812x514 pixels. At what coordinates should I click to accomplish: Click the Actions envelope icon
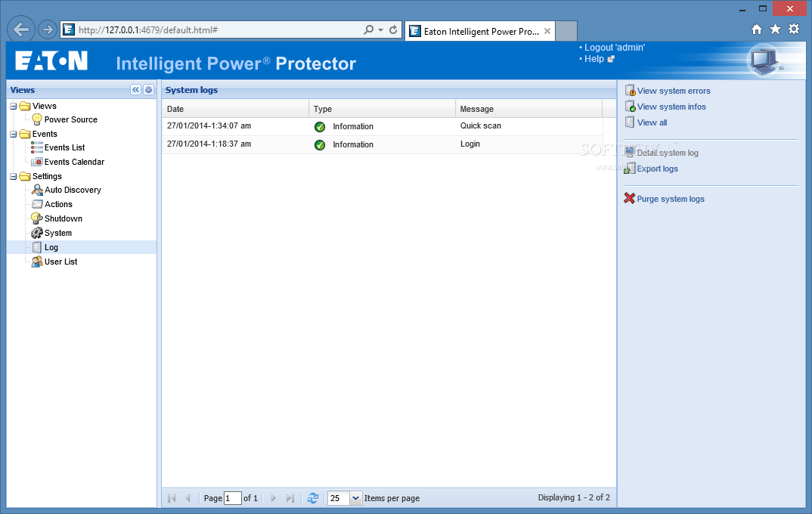click(37, 204)
